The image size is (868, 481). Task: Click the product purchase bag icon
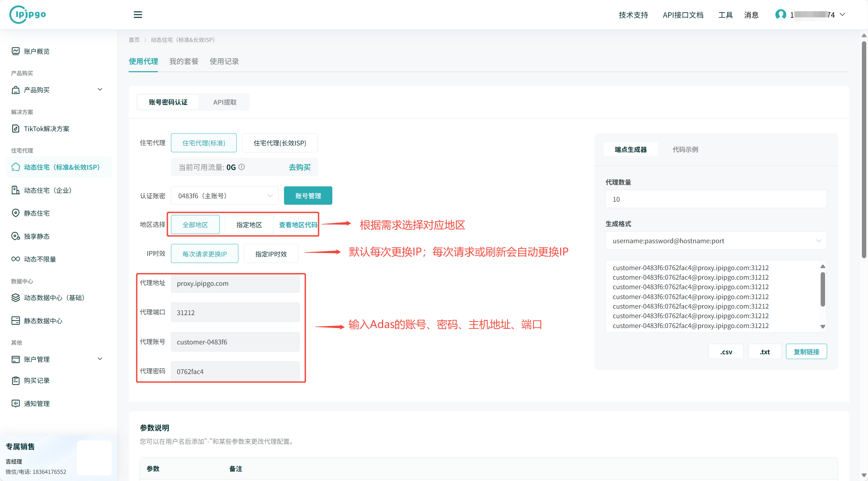pyautogui.click(x=16, y=90)
